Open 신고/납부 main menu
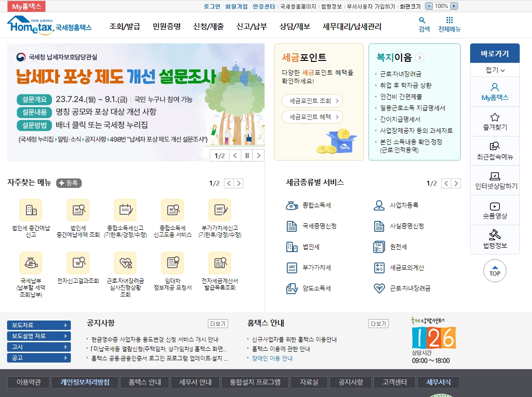Image resolution: width=532 pixels, height=397 pixels. (x=252, y=26)
